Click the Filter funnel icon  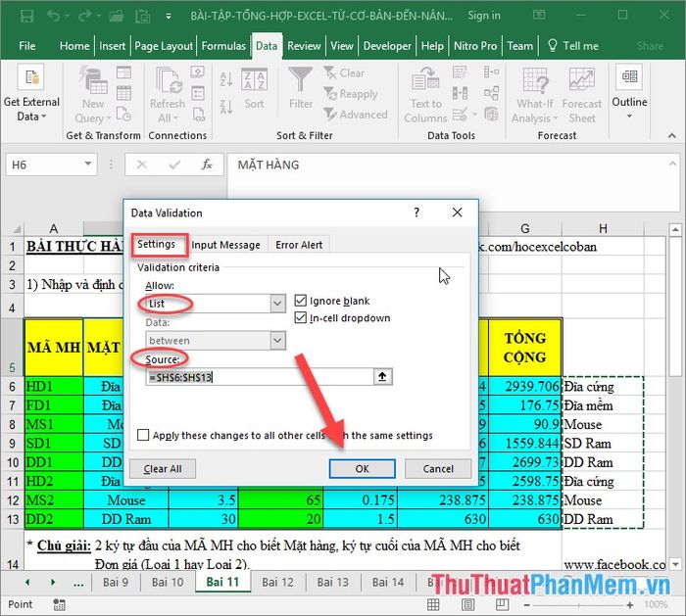pos(301,80)
